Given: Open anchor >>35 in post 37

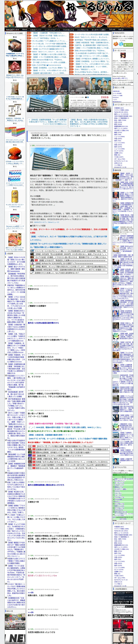Looking at the screenshot, I should (x=31, y=592).
